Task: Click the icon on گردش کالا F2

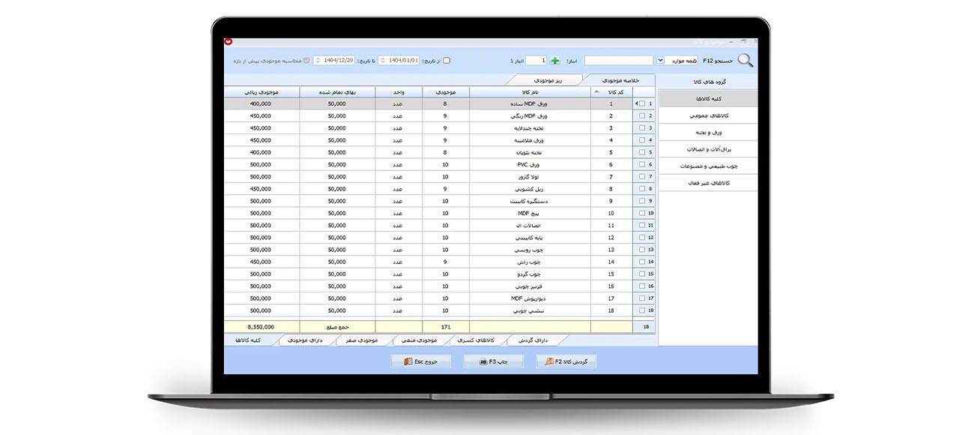Action: click(550, 361)
